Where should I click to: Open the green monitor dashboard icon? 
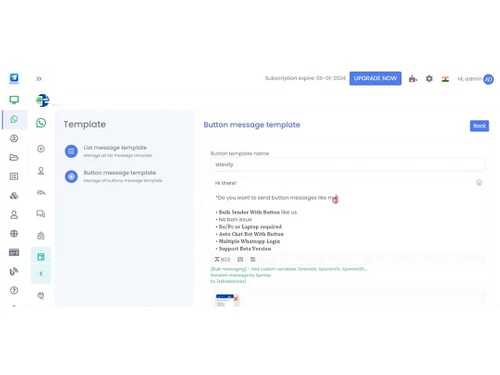(x=14, y=100)
